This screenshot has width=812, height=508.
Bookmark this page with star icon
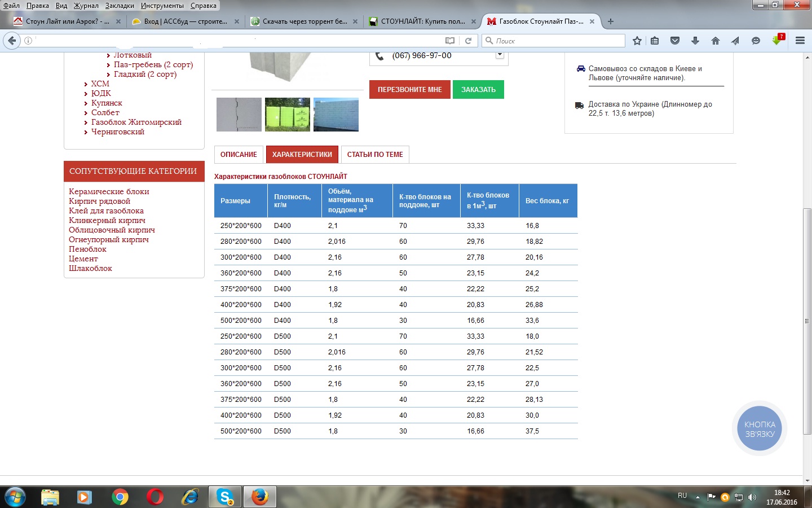637,41
